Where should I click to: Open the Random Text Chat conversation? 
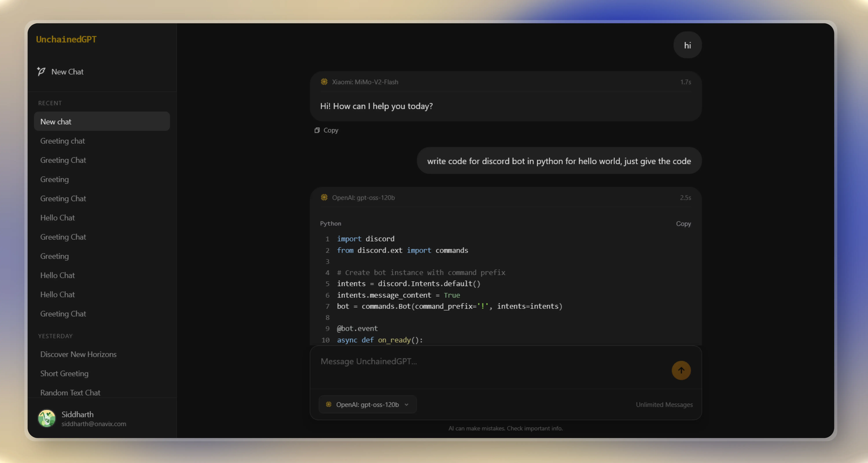[70, 392]
